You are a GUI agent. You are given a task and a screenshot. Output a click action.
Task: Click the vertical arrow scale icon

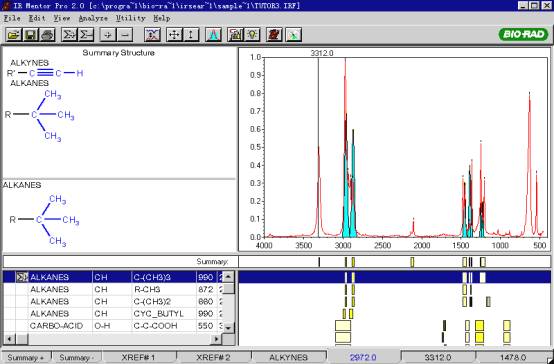click(x=191, y=35)
